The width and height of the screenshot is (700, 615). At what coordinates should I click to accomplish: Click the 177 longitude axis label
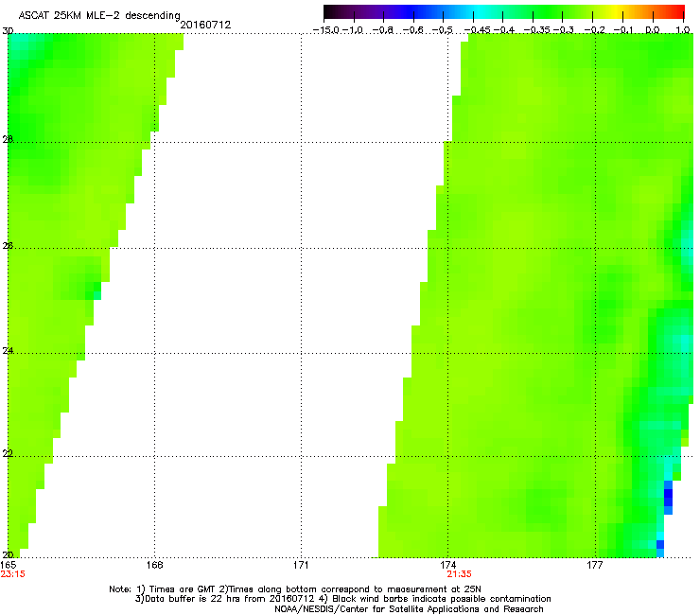pos(595,566)
